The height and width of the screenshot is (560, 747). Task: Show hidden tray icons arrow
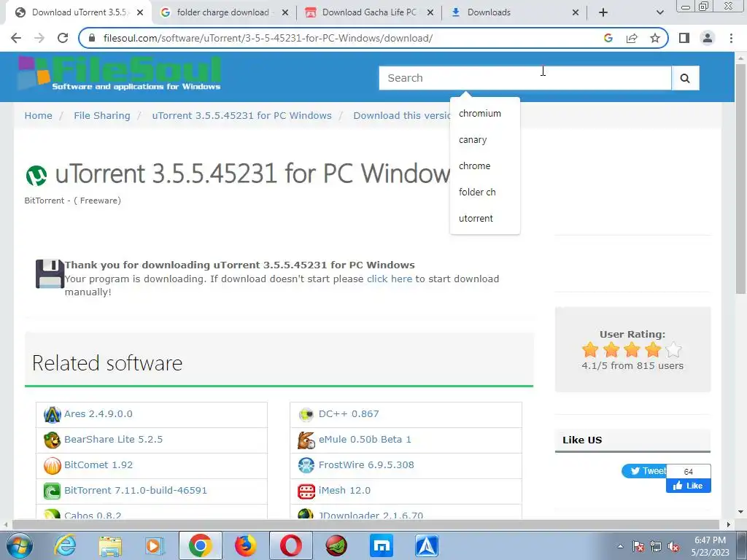pos(620,547)
